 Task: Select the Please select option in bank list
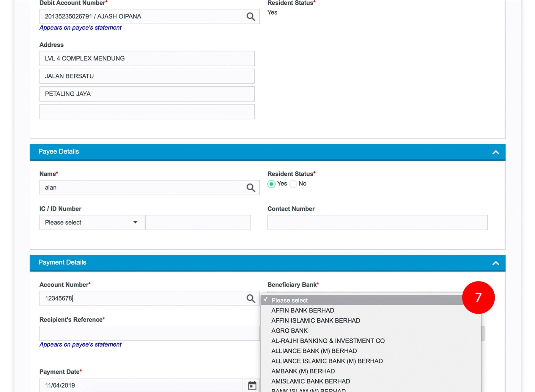pyautogui.click(x=289, y=300)
